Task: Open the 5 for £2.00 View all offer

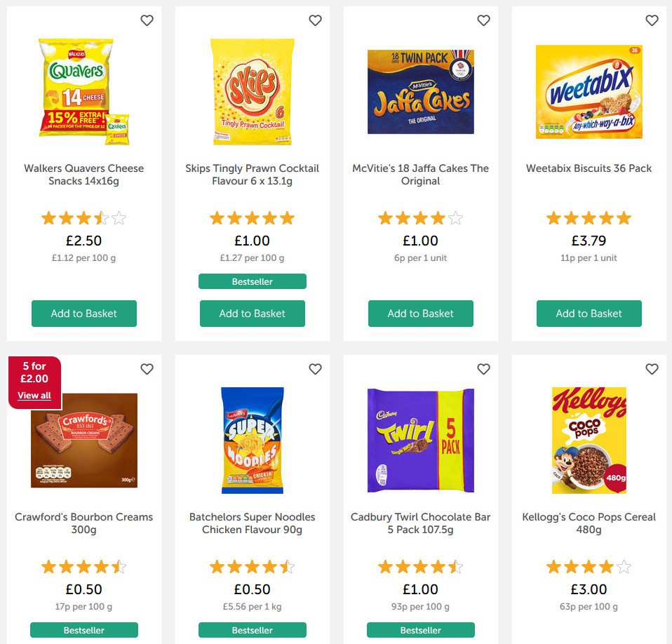Action: [x=34, y=395]
